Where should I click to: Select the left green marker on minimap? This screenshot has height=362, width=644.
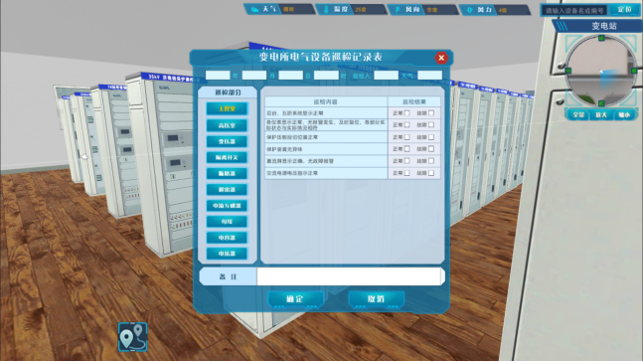568,71
